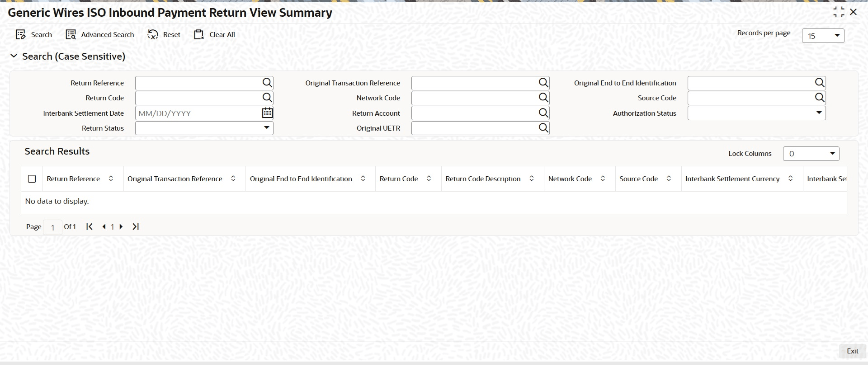Sort by Original Transaction Reference column
Screen dimensions: 868x367
point(233,179)
